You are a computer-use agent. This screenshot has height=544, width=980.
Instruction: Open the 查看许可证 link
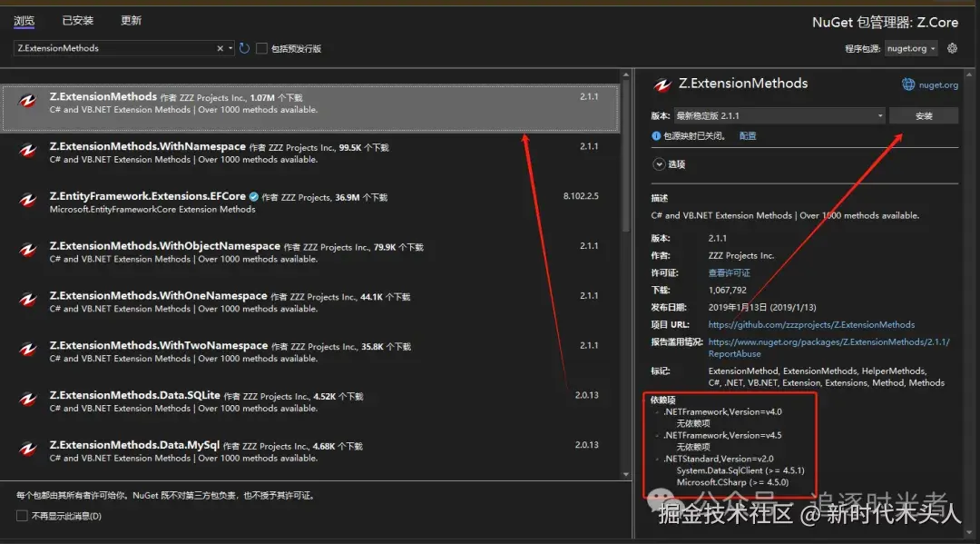click(729, 272)
